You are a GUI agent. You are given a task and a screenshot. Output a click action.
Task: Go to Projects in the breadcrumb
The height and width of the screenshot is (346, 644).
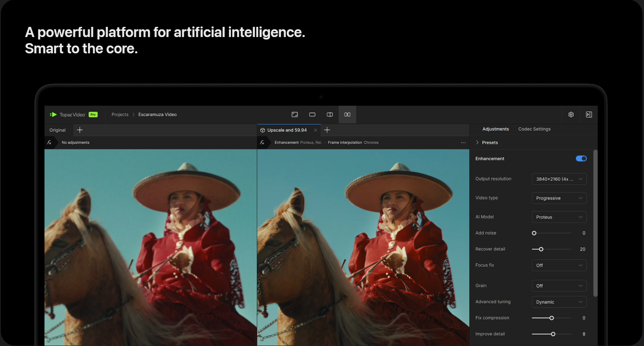120,115
